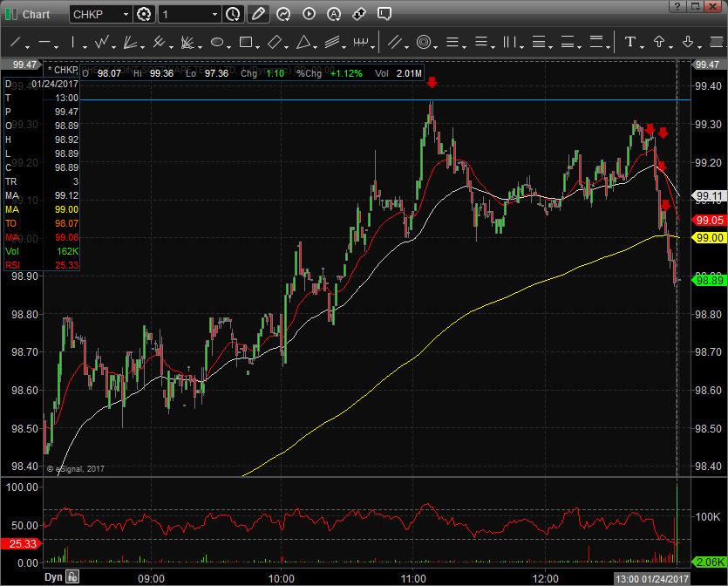Select the parallel channel lines tool
The image size is (728, 586).
(x=395, y=42)
